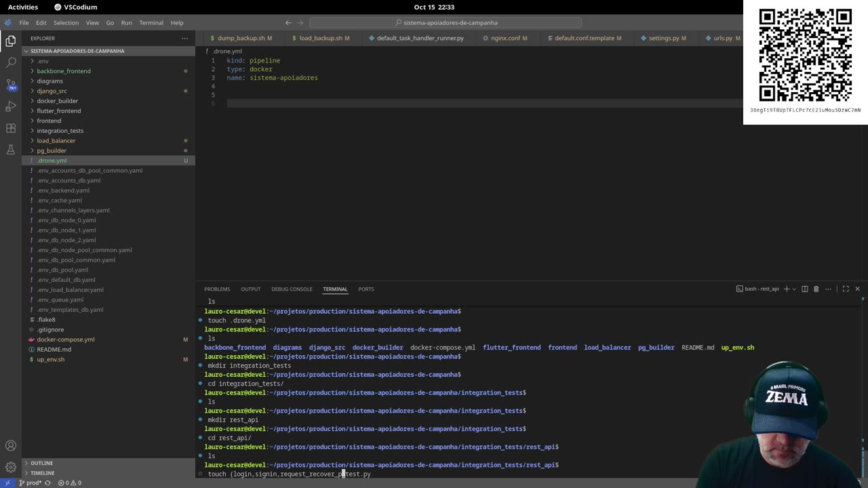The image size is (868, 488).
Task: Open the Testing flask view
Action: 11,150
